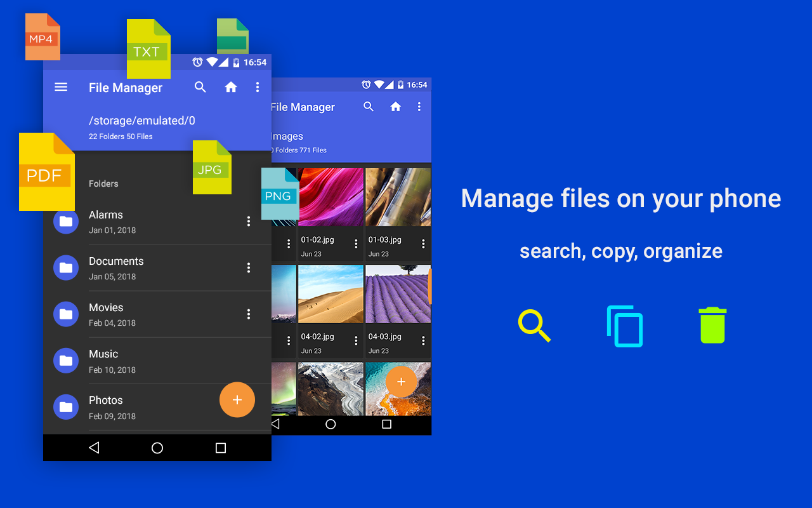Open the 01-02.jpg colorful thumbnail
The width and height of the screenshot is (812, 508).
pyautogui.click(x=331, y=197)
